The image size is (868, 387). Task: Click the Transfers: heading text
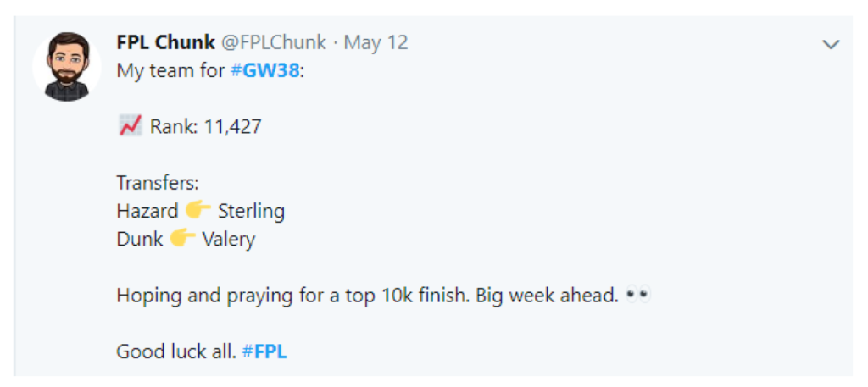pos(158,183)
